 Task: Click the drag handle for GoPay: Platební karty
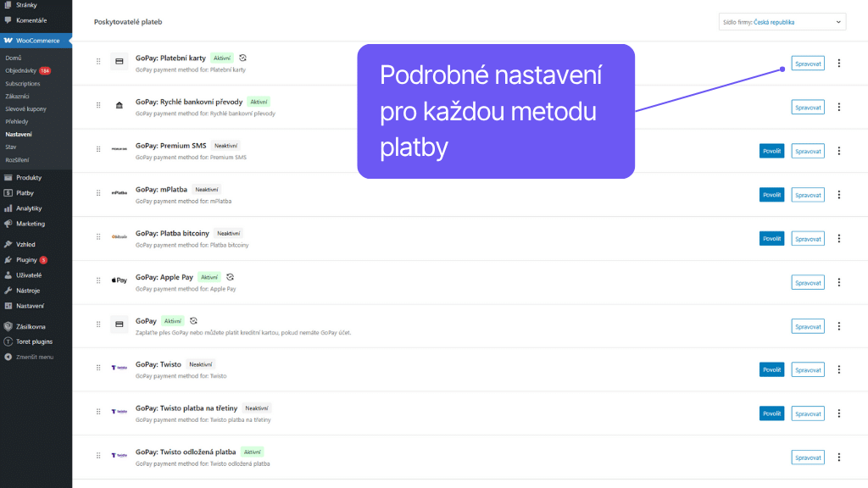coord(98,63)
